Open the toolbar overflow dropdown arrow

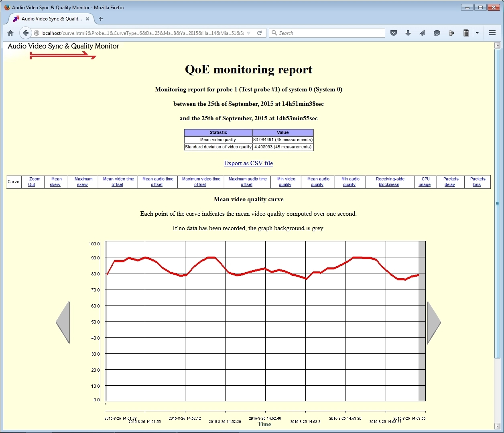477,33
